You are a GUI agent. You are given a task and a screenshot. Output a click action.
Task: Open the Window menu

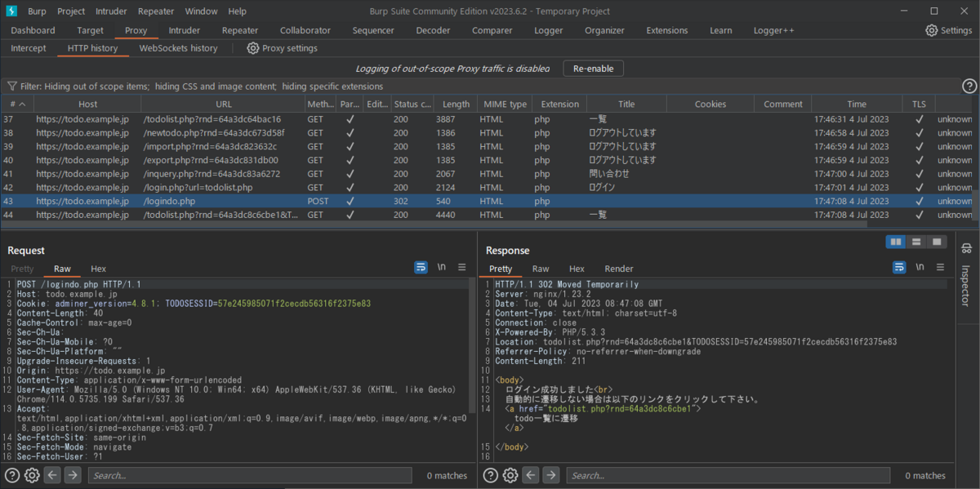(x=201, y=11)
